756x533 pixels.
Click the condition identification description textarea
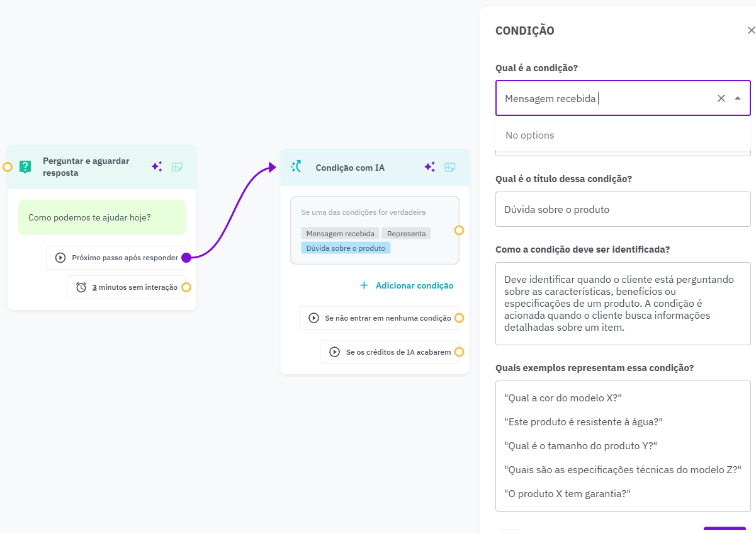pyautogui.click(x=623, y=303)
